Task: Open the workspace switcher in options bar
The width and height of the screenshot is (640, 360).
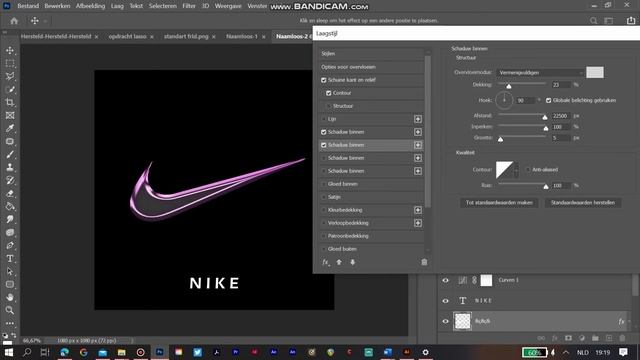Action: [609, 20]
